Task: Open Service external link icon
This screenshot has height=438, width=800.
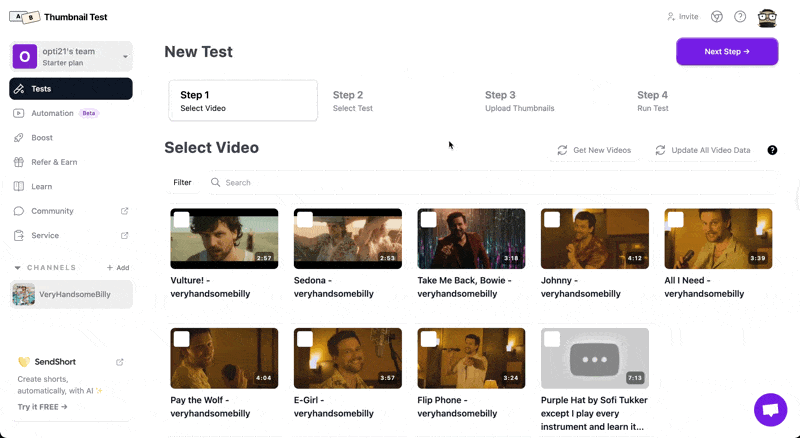Action: pyautogui.click(x=124, y=236)
